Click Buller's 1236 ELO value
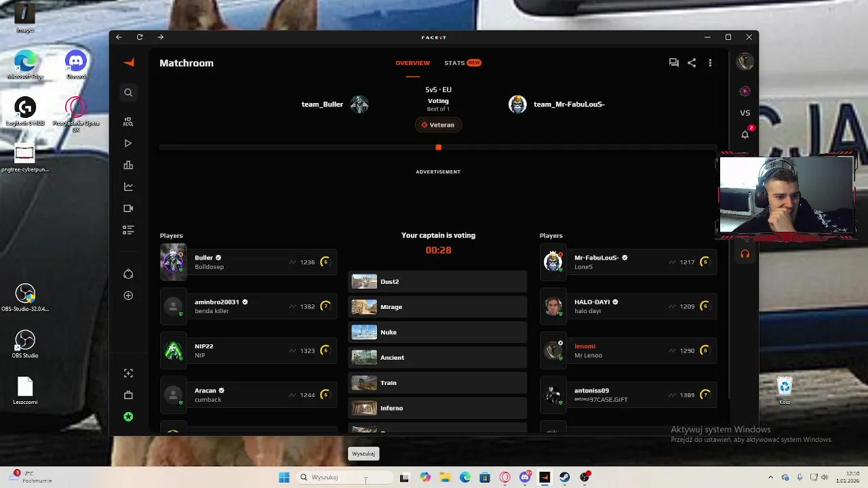The height and width of the screenshot is (488, 868). [x=307, y=262]
